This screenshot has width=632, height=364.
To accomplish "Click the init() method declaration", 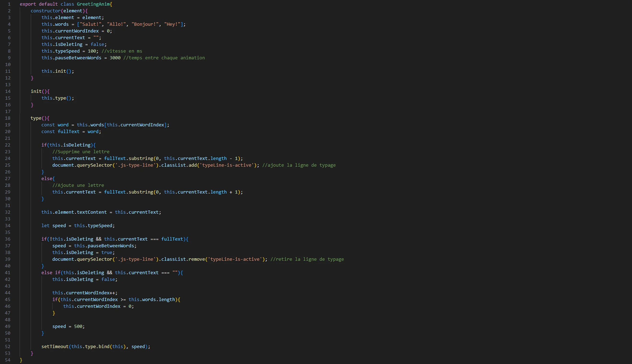I will [x=36, y=91].
